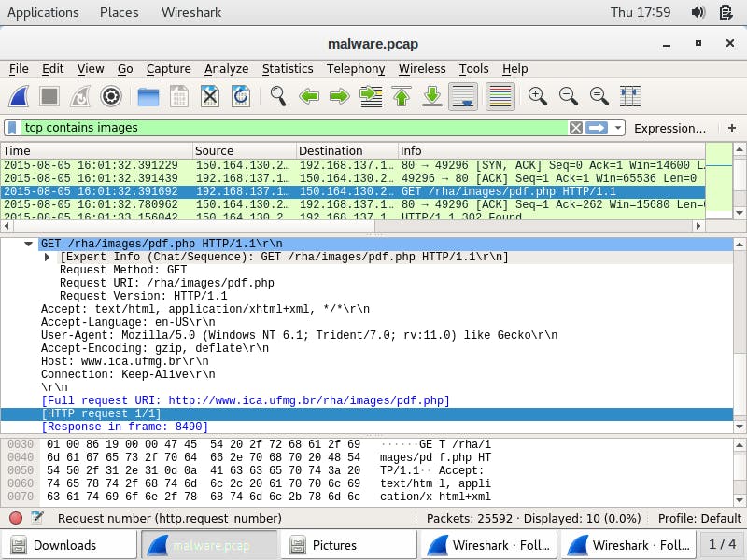
Task: Open the Telephony menu
Action: point(356,68)
